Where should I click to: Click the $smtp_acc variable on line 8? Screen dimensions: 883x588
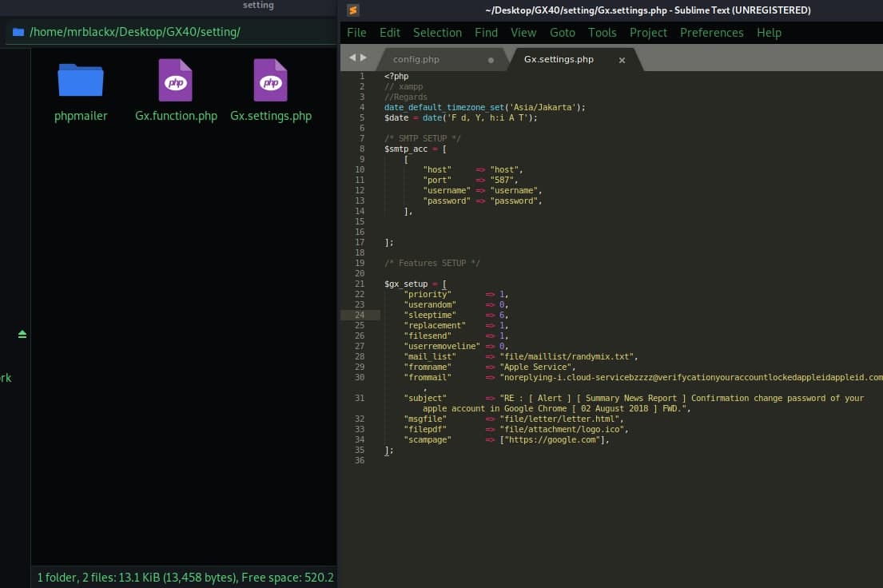point(406,149)
